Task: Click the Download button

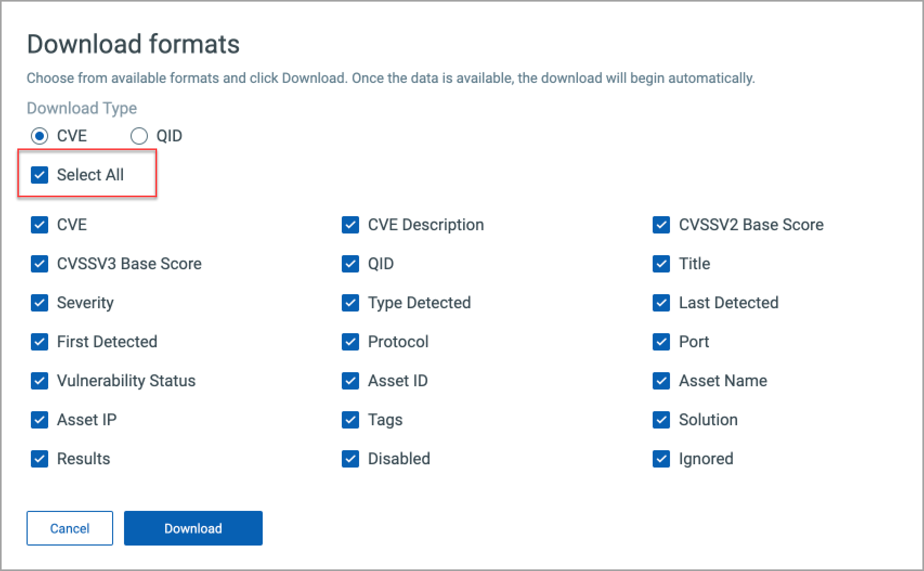Action: tap(193, 528)
